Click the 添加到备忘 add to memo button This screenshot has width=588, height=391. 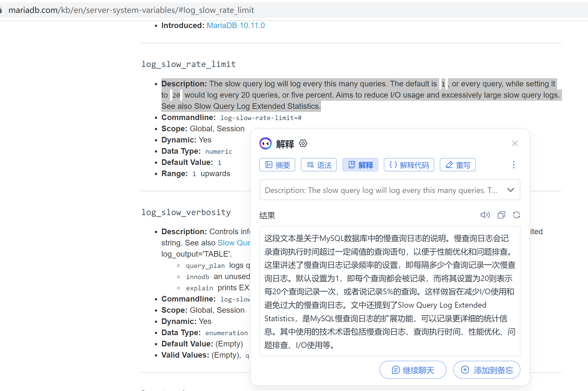[487, 370]
